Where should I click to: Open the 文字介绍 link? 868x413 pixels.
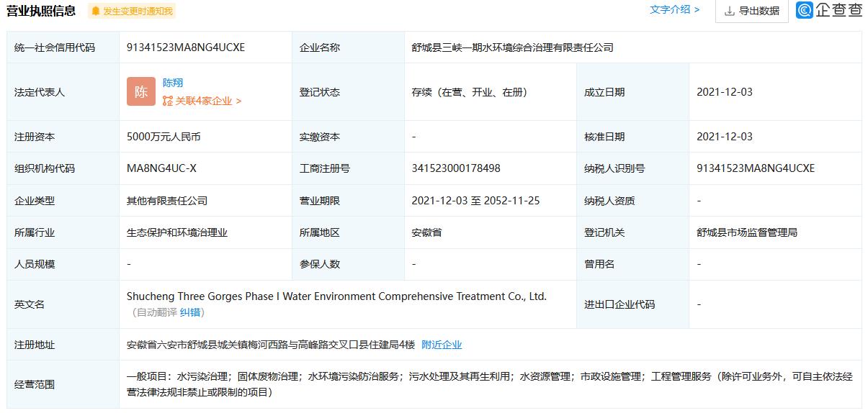point(674,9)
